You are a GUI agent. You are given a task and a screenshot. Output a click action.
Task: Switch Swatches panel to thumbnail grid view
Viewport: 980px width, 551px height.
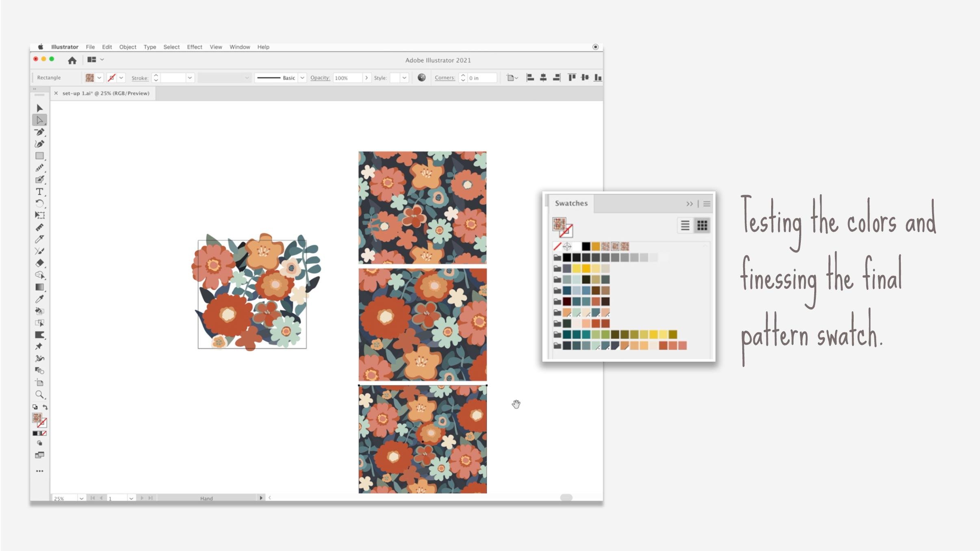point(702,226)
